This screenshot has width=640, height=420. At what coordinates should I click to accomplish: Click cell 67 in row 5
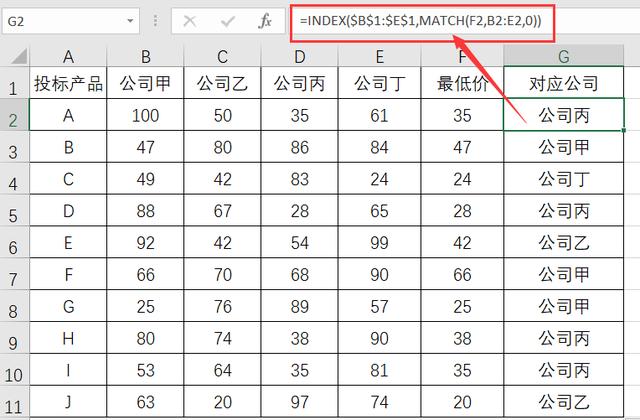[x=222, y=211]
